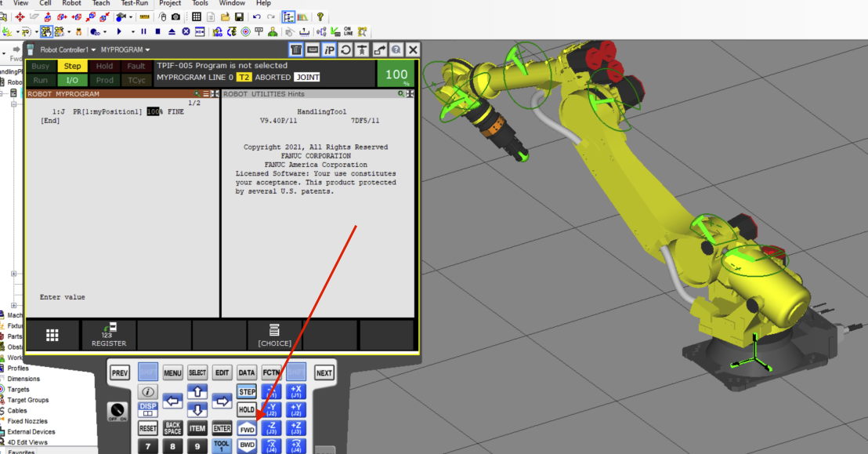Open the Test-Run menu
The height and width of the screenshot is (454, 868).
coord(135,3)
